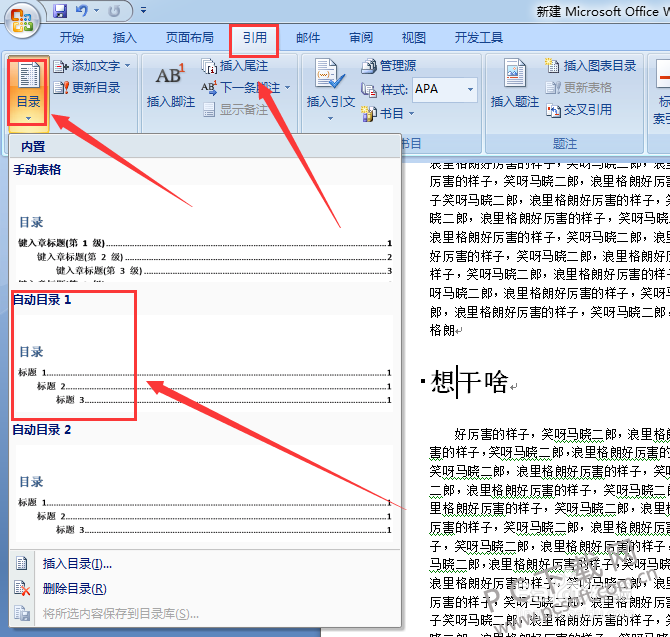Open the 目录 (Table of Contents) button

pyautogui.click(x=28, y=89)
